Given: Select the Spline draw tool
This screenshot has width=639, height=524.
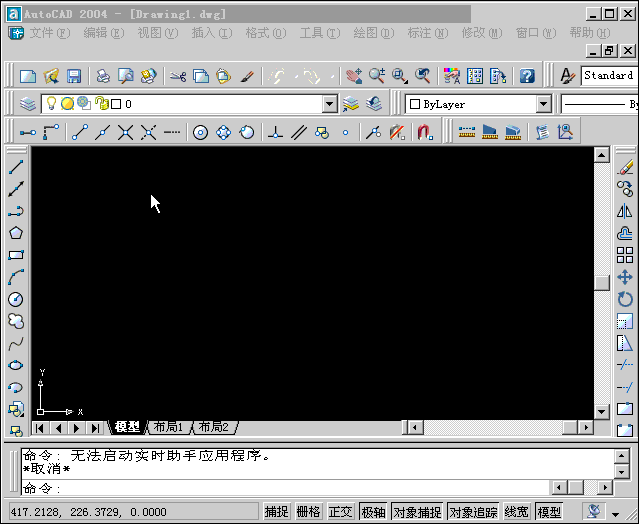Looking at the screenshot, I should click(x=16, y=344).
